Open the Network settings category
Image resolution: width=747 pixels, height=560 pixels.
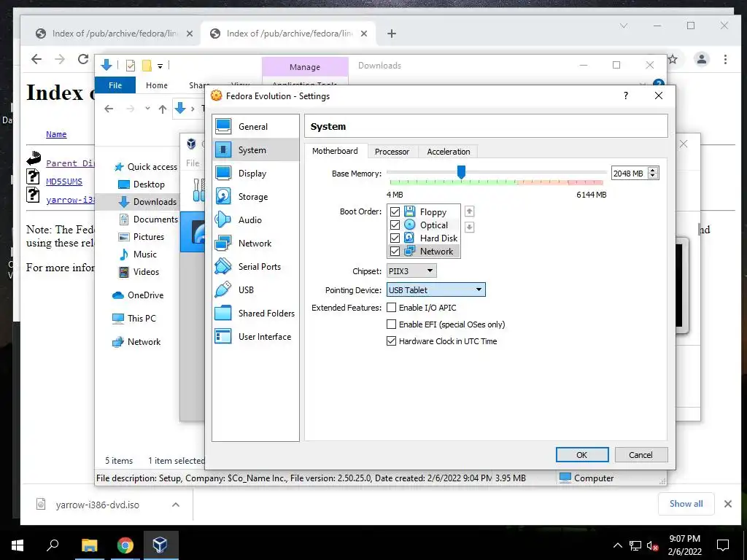[x=255, y=244]
